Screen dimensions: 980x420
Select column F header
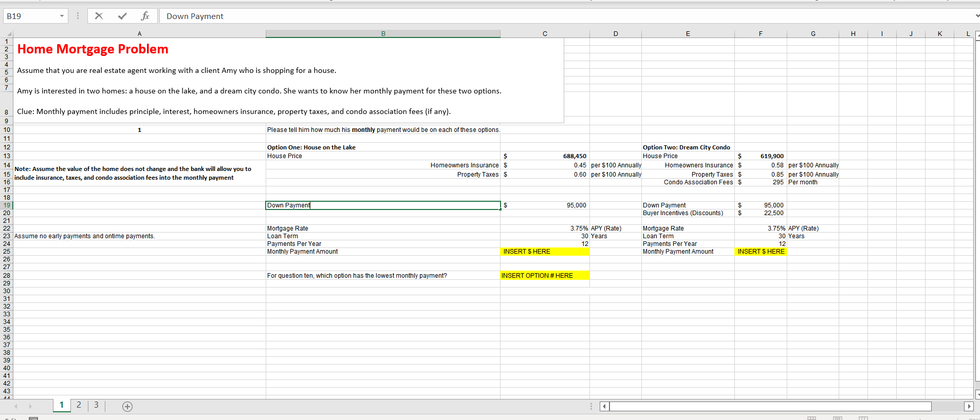tap(761, 34)
